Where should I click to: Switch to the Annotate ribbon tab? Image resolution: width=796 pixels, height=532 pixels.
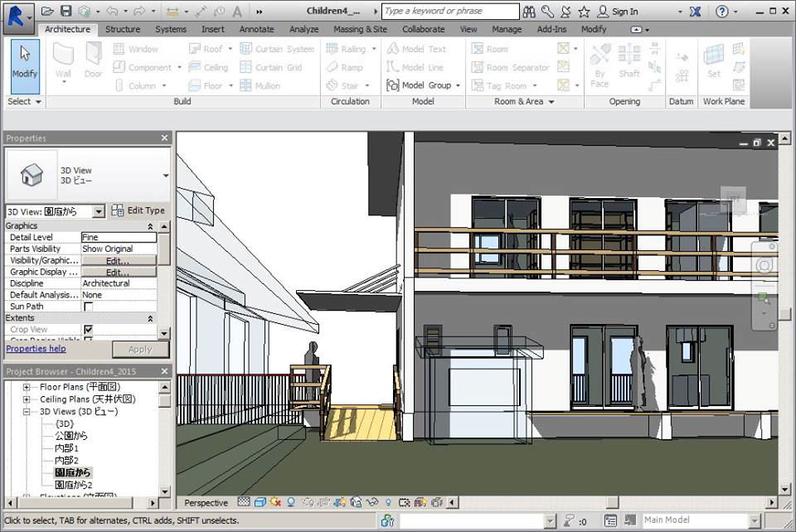(256, 29)
